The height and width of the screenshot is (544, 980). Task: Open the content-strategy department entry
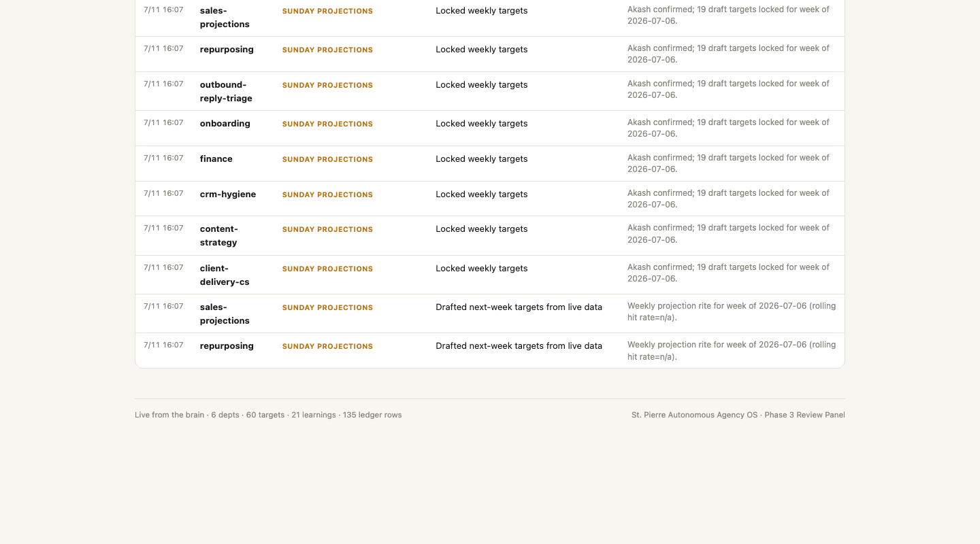[x=219, y=235]
